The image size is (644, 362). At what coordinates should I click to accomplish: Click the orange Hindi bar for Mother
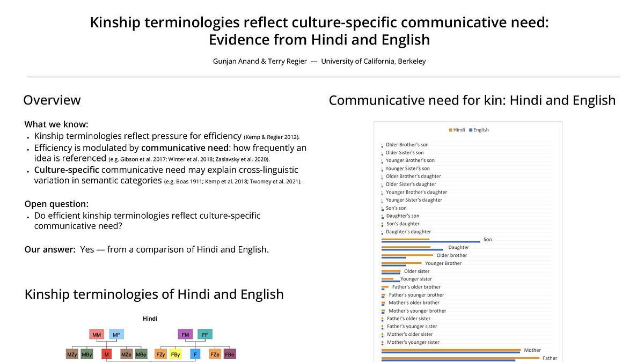451,350
